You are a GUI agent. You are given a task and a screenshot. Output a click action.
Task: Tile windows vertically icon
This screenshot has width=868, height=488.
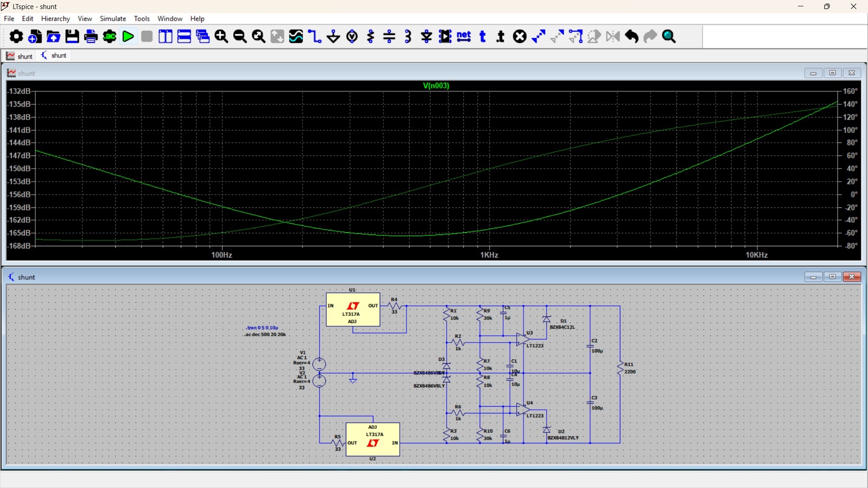click(x=165, y=37)
